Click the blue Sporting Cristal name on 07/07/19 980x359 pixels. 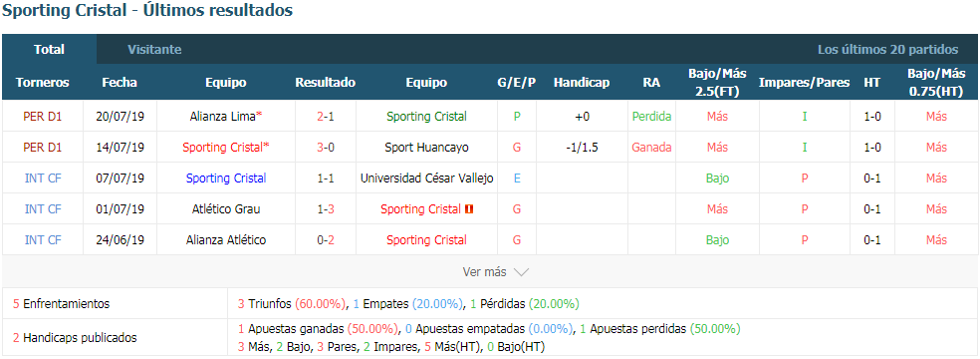[x=226, y=179]
